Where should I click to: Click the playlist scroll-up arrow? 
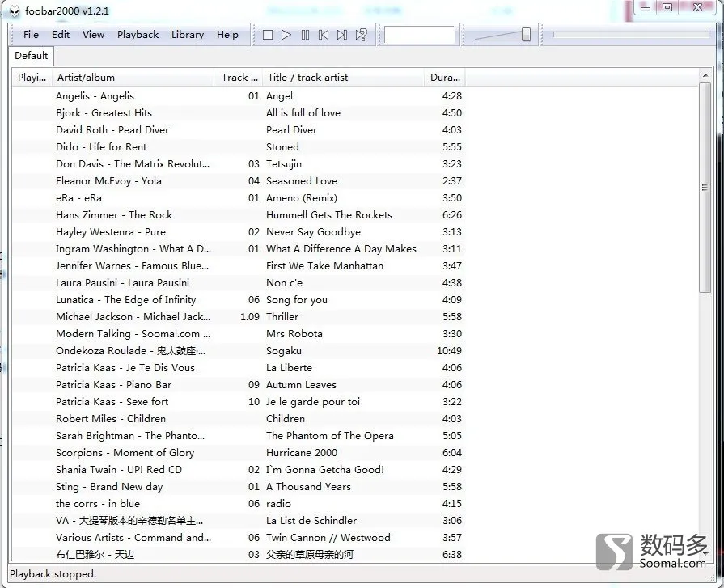click(x=705, y=75)
